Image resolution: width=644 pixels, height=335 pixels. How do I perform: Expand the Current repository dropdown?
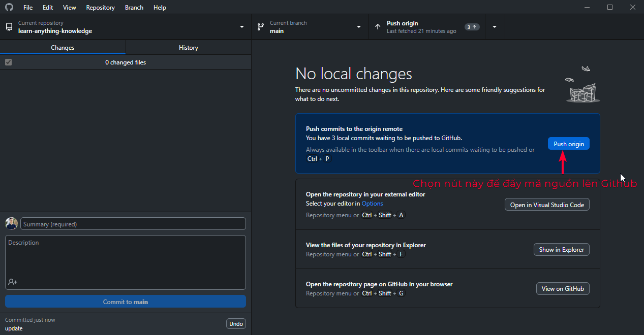242,27
